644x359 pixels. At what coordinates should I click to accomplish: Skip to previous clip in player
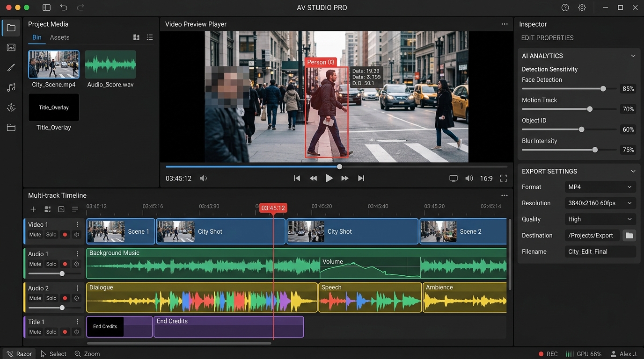297,178
